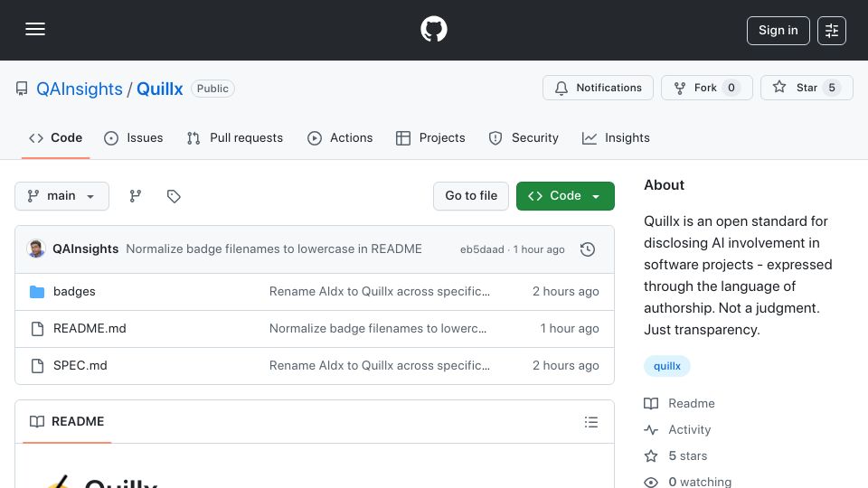Screen dimensions: 868x488
Task: Go to the Actions tab
Action: (340, 137)
